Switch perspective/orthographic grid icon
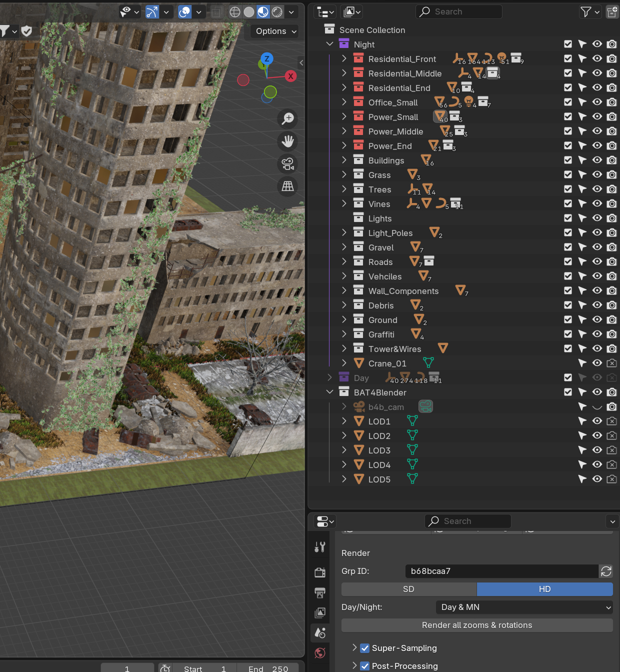This screenshot has width=620, height=672. (x=287, y=186)
